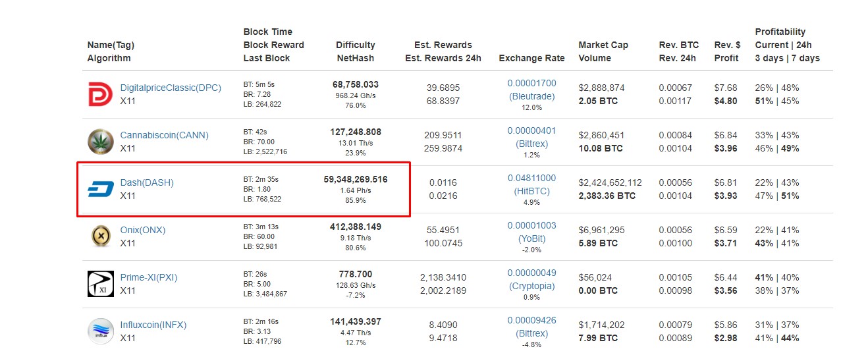Select Dash estimated rewards 0.0116

443,182
